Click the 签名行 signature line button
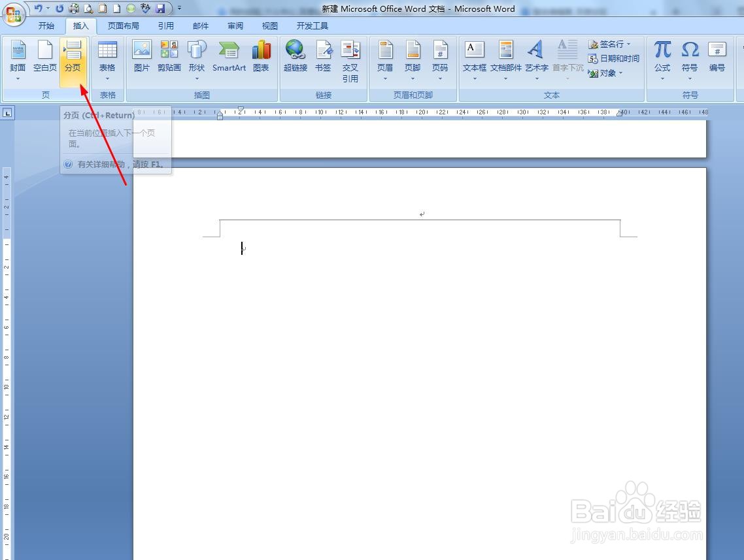The image size is (744, 560). click(x=610, y=44)
